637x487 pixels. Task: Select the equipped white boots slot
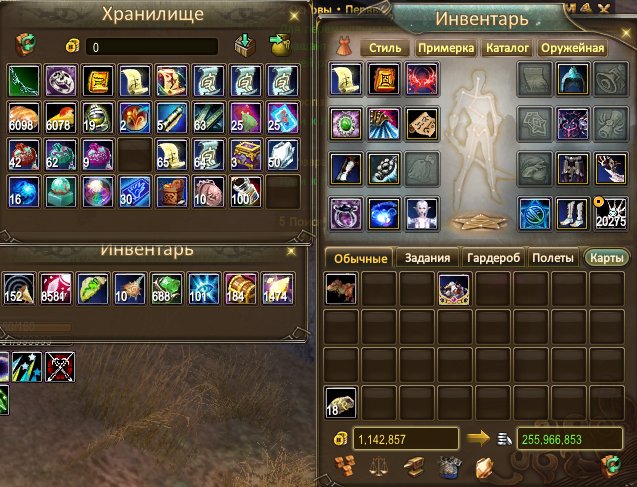(573, 214)
